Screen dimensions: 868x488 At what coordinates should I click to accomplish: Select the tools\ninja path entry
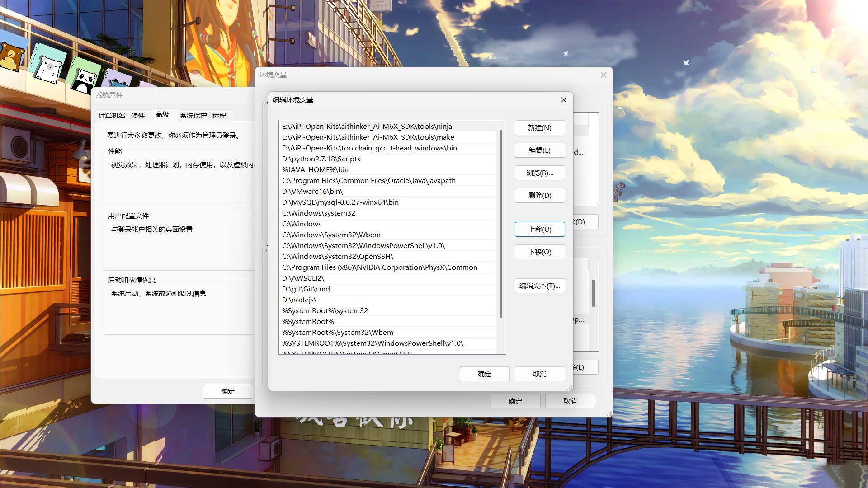click(388, 127)
